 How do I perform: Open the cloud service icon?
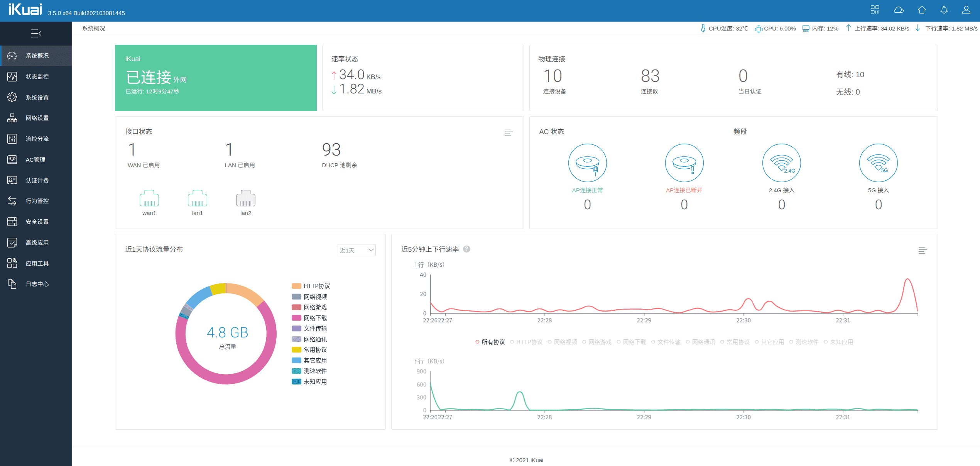pyautogui.click(x=899, y=10)
